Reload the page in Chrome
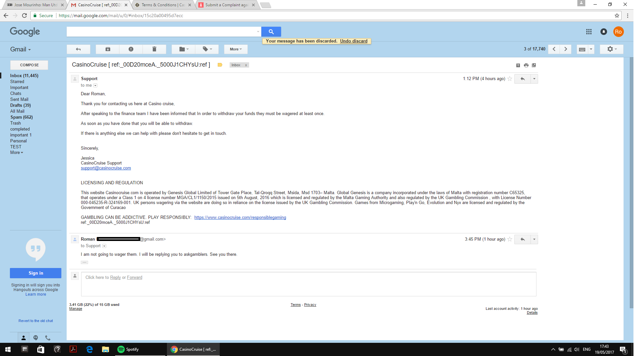 pyautogui.click(x=24, y=15)
